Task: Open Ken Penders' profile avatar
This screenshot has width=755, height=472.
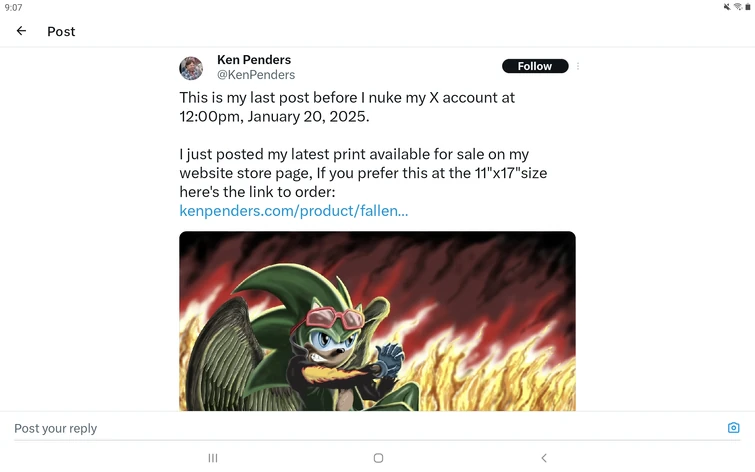Action: [x=191, y=68]
